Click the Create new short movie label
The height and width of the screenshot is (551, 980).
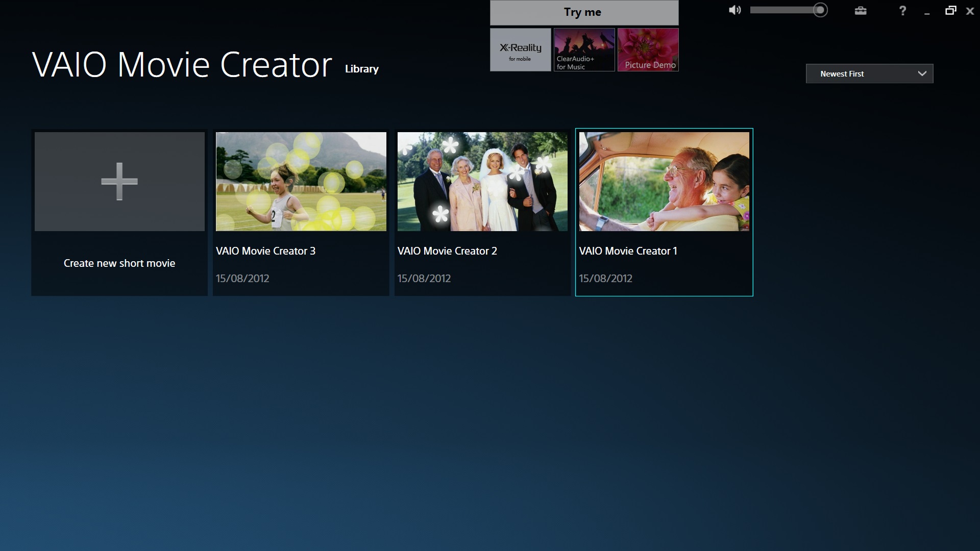pyautogui.click(x=119, y=263)
